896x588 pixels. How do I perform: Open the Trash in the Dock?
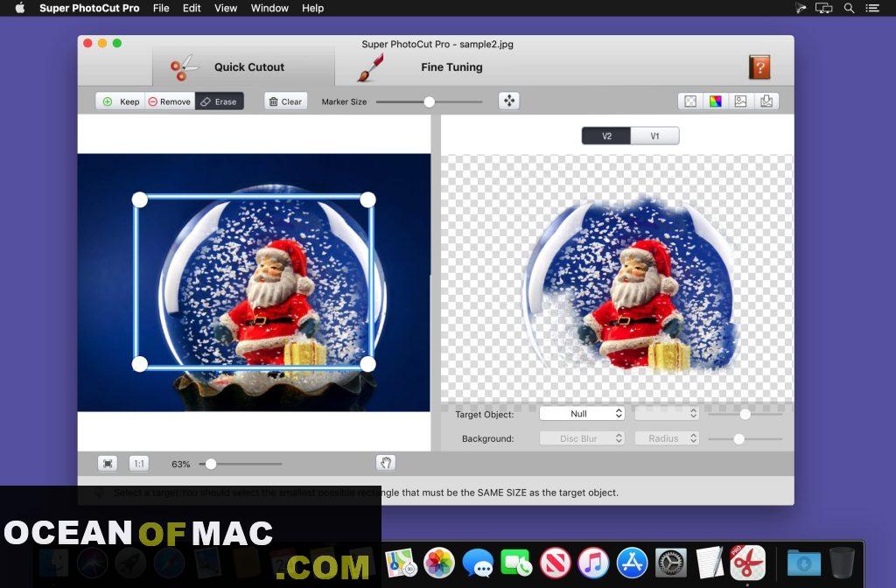(842, 563)
